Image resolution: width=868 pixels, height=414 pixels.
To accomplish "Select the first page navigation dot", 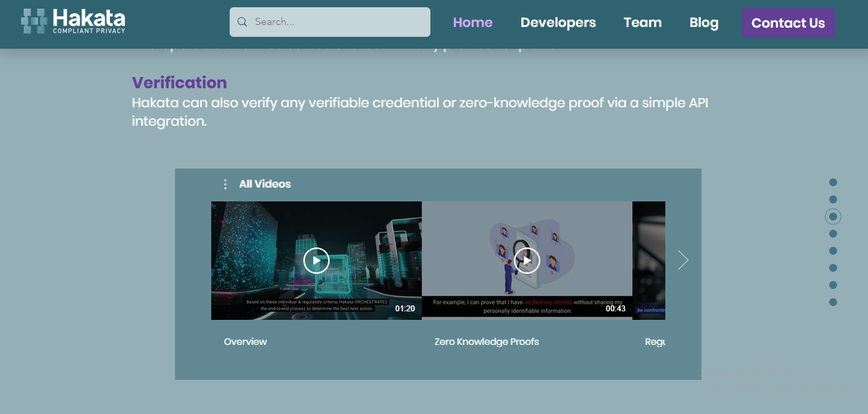I will 833,182.
